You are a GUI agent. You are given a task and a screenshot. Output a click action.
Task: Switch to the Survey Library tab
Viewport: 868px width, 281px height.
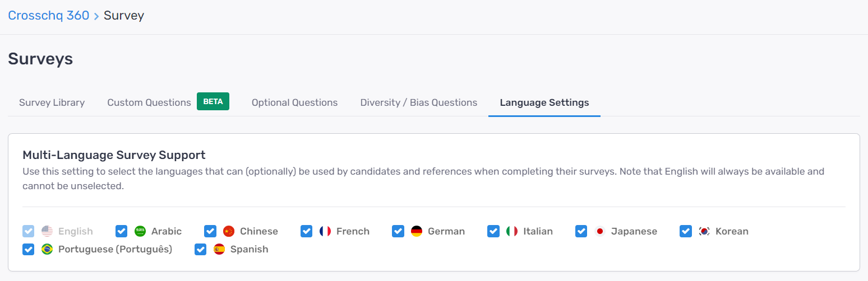(52, 102)
